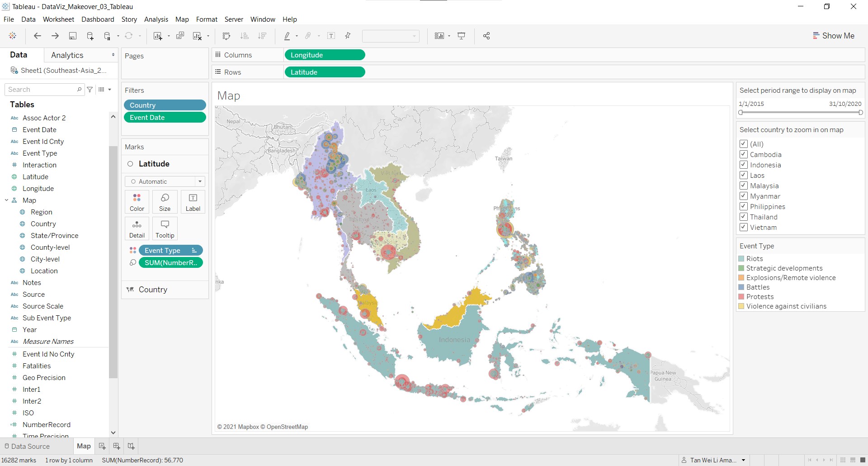This screenshot has width=868, height=466.
Task: Switch to the Analytics tab
Action: point(67,55)
